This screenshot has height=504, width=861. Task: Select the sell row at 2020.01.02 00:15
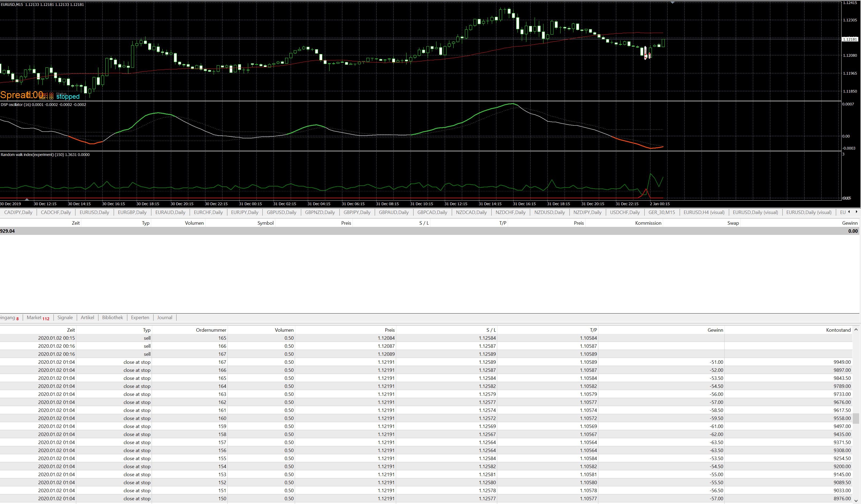pyautogui.click(x=426, y=338)
